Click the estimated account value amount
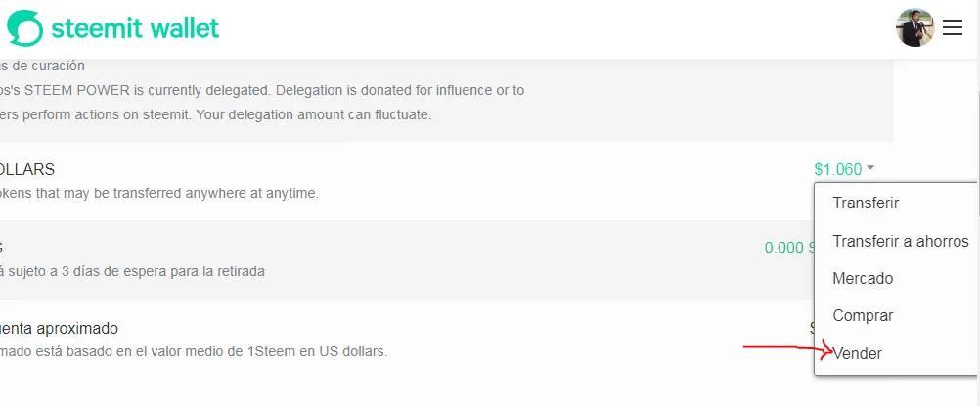980x406 pixels. click(x=811, y=328)
